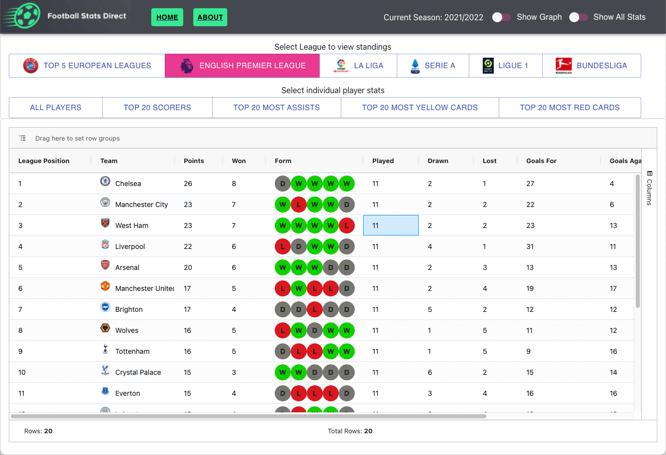
Task: Click the Tottenham team name
Action: point(132,351)
